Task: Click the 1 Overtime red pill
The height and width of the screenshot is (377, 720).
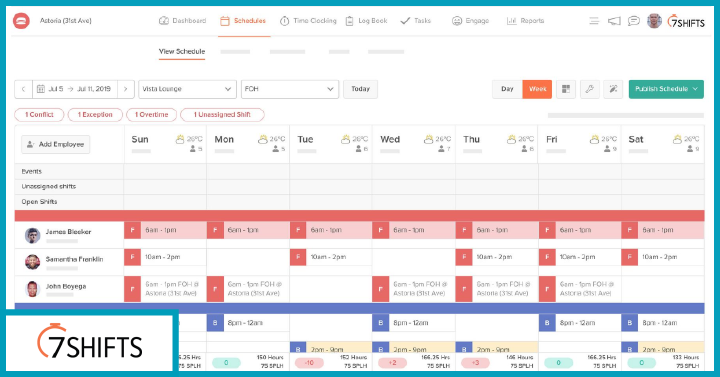Action: (x=152, y=115)
